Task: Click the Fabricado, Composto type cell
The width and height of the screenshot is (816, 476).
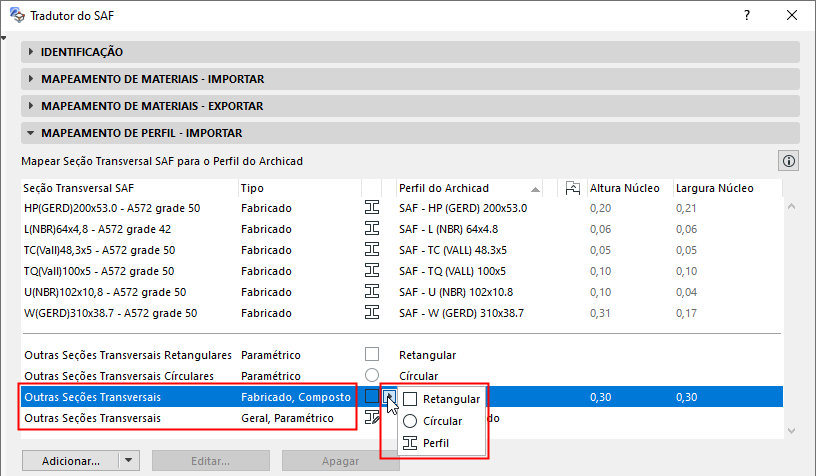Action: pyautogui.click(x=296, y=397)
